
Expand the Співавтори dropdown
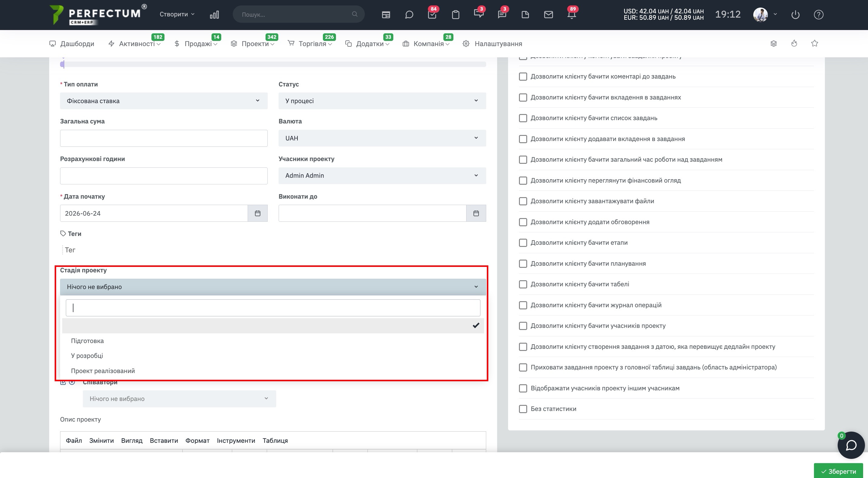[x=179, y=399]
